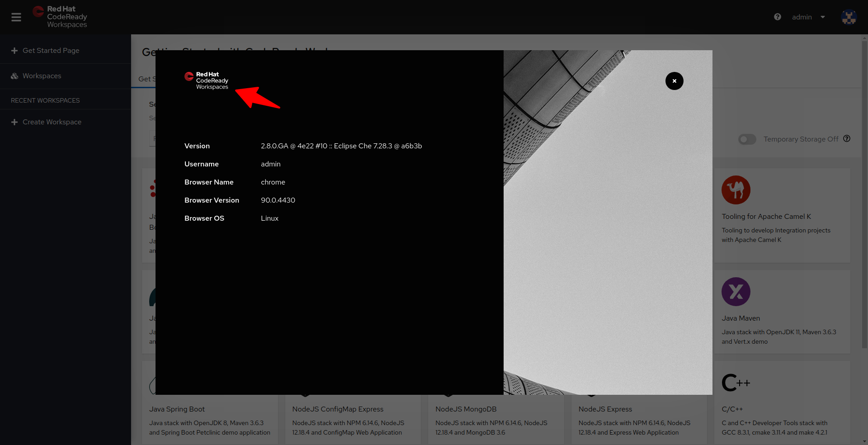Open the admin user dropdown

coord(808,17)
